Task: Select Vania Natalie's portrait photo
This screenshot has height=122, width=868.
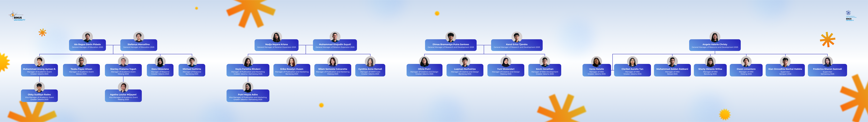Action: click(x=596, y=62)
